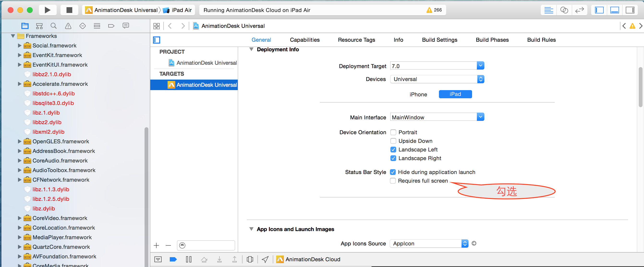The height and width of the screenshot is (267, 644).
Task: Open the Resource Tags tab
Action: click(357, 40)
